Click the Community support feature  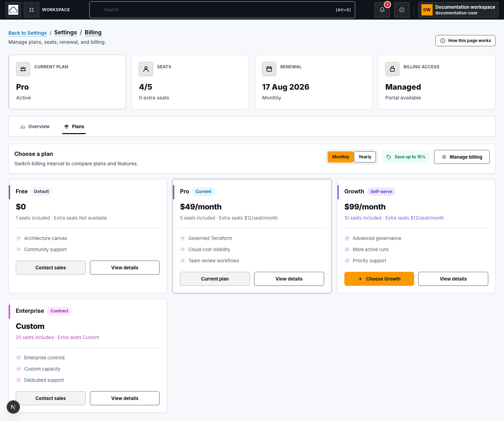point(45,249)
